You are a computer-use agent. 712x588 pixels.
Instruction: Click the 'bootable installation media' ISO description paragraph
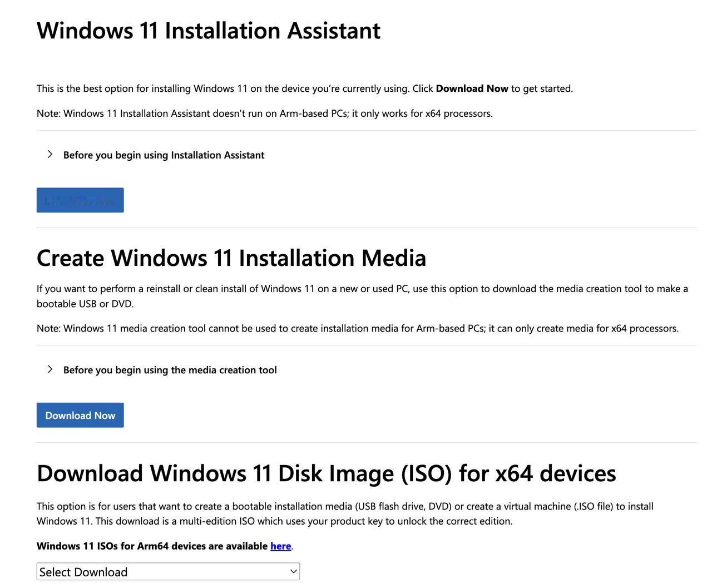coord(345,506)
